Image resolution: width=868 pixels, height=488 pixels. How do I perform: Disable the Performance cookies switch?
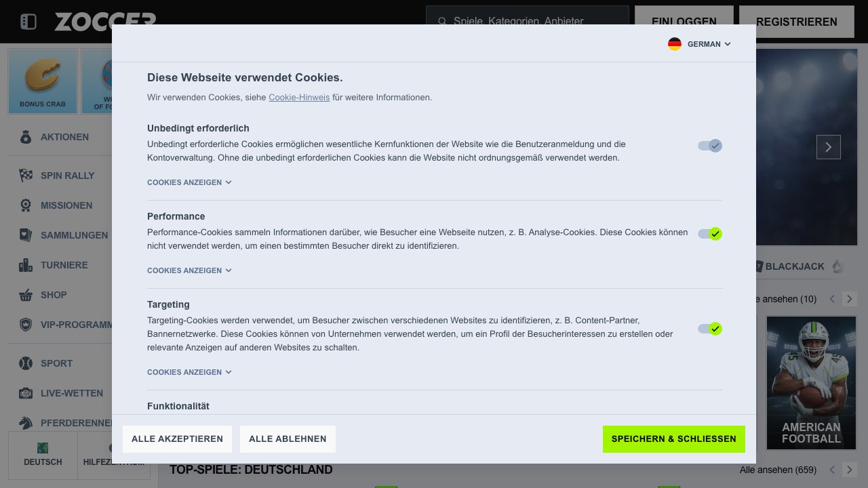tap(710, 234)
